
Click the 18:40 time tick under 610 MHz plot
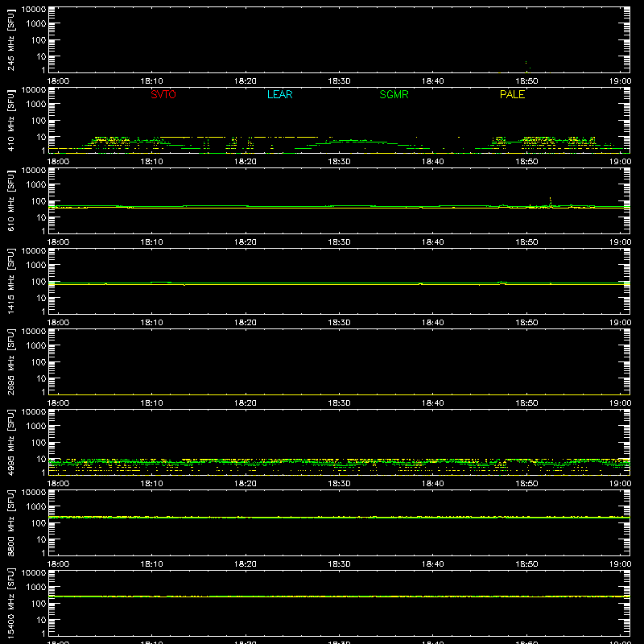click(x=433, y=242)
